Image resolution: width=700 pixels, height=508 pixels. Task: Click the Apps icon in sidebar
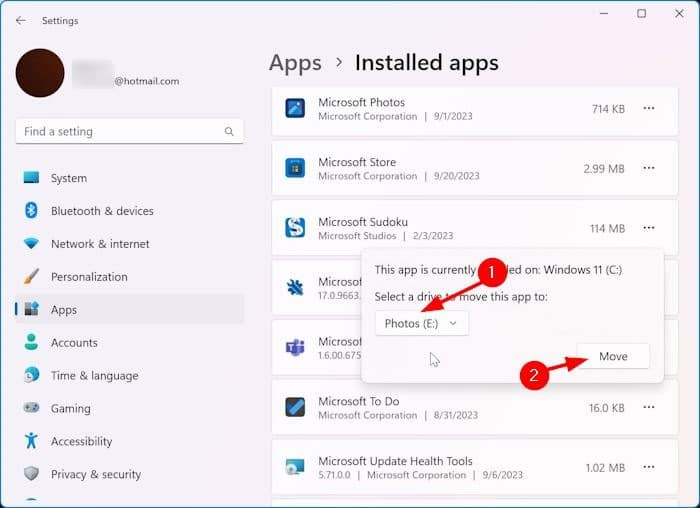click(x=31, y=309)
